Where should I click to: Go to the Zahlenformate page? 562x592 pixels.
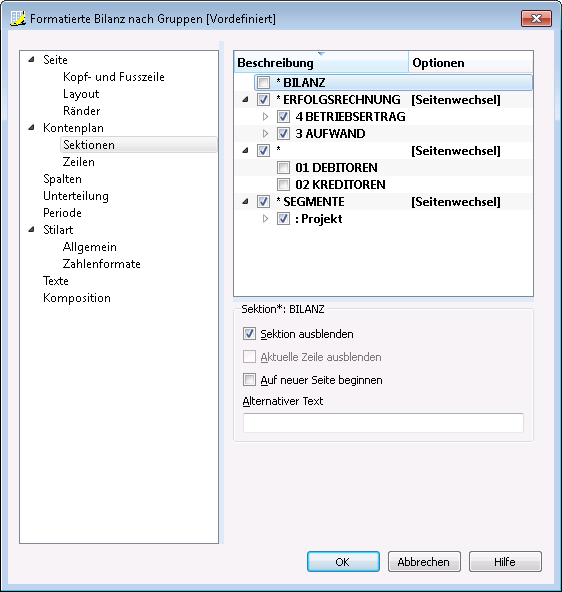[102, 264]
